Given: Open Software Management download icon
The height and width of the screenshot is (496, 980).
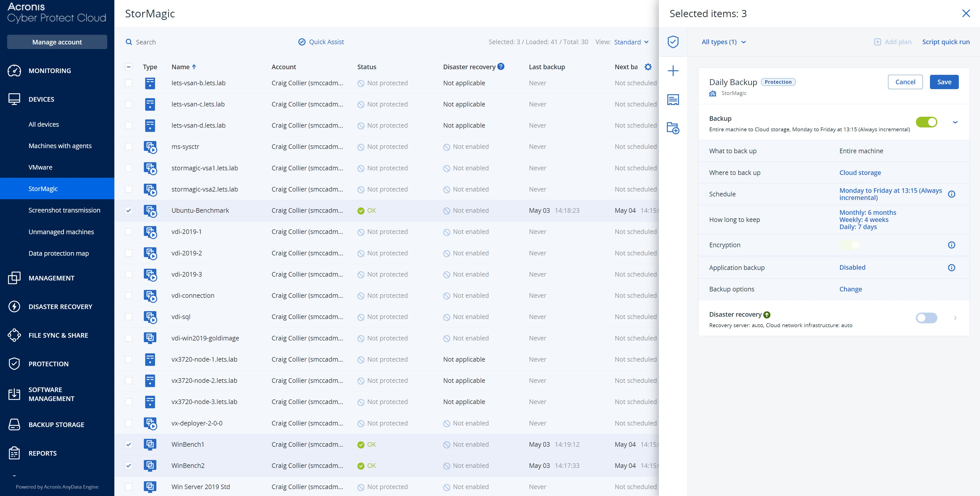Looking at the screenshot, I should click(x=15, y=394).
